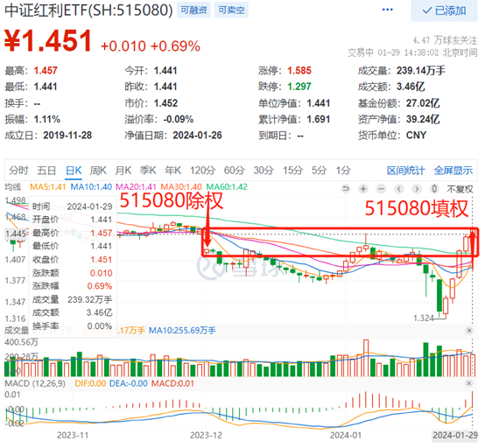Select the 月K chart tab
The width and height of the screenshot is (485, 448).
(x=123, y=171)
